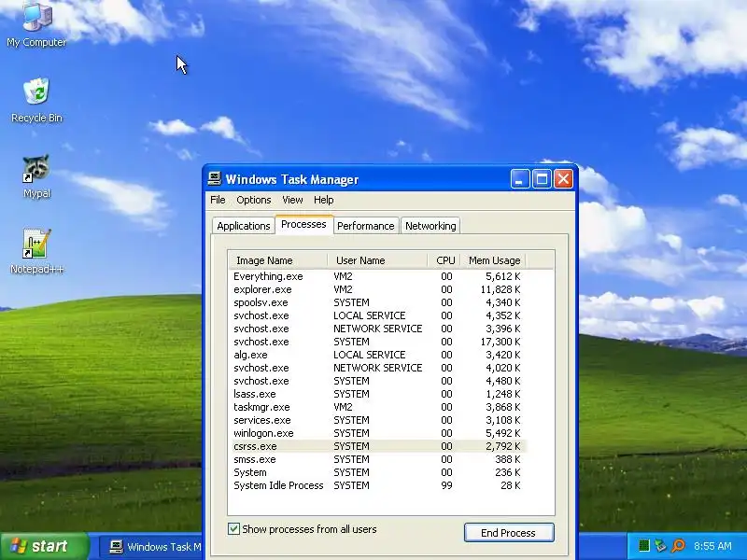This screenshot has height=560, width=747.
Task: Click the Everything search tray icon
Action: coord(678,546)
